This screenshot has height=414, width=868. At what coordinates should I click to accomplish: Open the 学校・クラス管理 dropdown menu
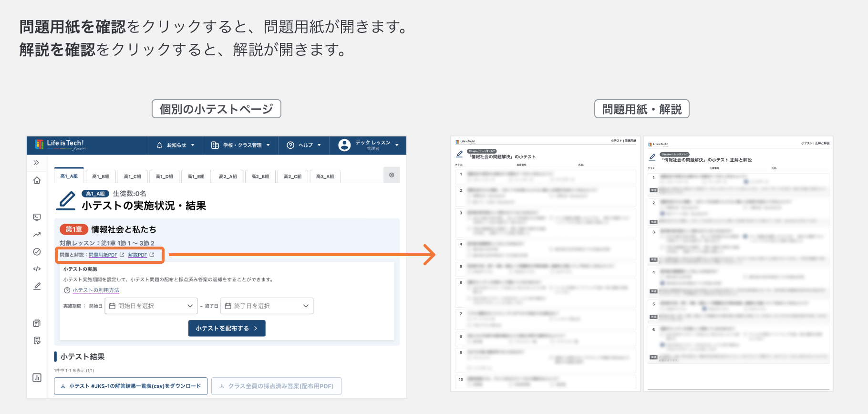coord(241,145)
